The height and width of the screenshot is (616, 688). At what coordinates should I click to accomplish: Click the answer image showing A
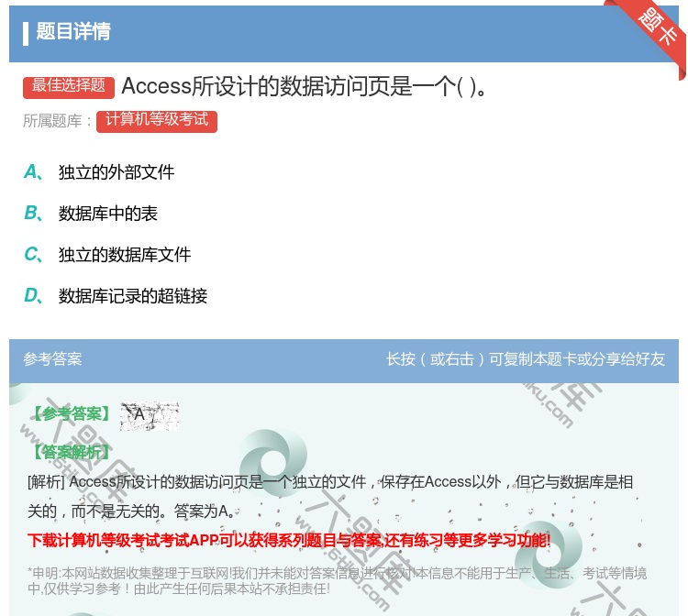tap(150, 415)
